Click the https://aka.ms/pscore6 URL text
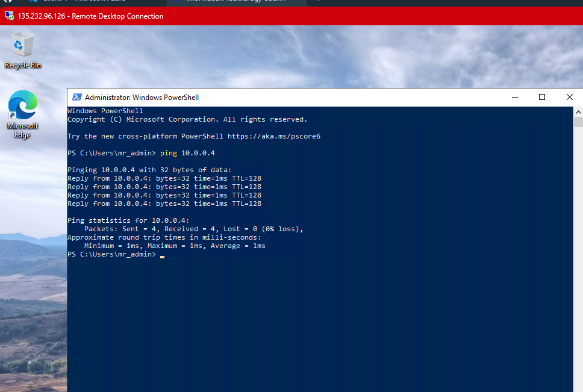 [274, 136]
